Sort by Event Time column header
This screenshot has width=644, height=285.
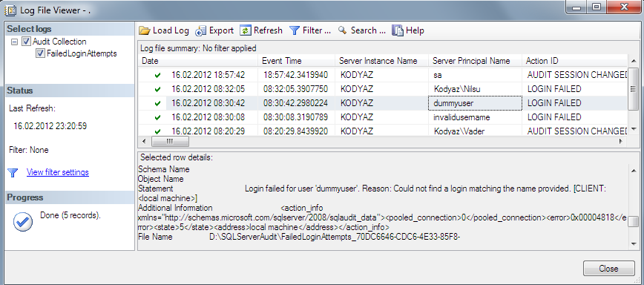point(297,61)
